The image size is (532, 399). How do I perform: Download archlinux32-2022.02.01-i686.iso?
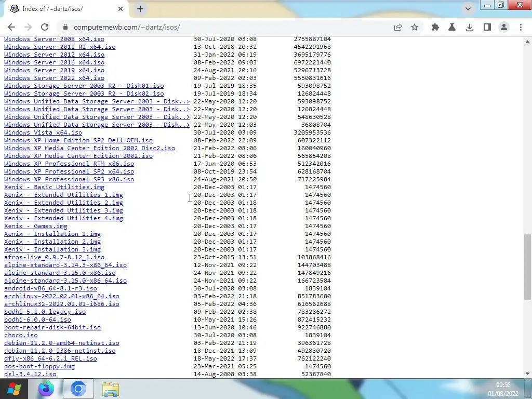62,304
